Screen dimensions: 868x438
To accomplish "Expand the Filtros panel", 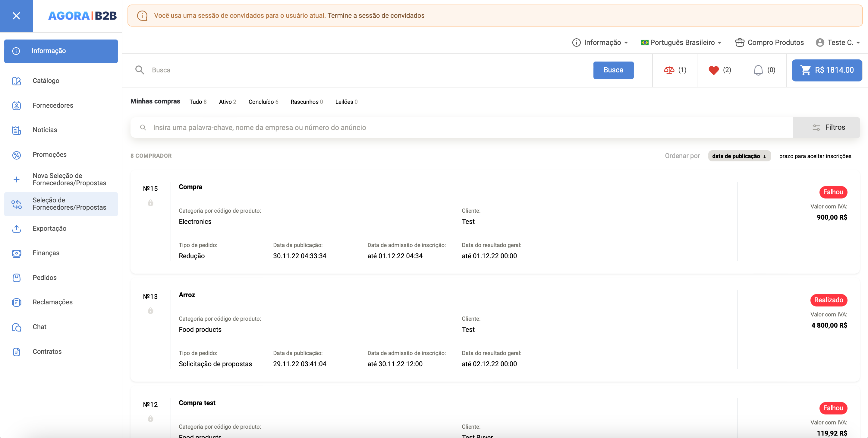I will point(828,127).
